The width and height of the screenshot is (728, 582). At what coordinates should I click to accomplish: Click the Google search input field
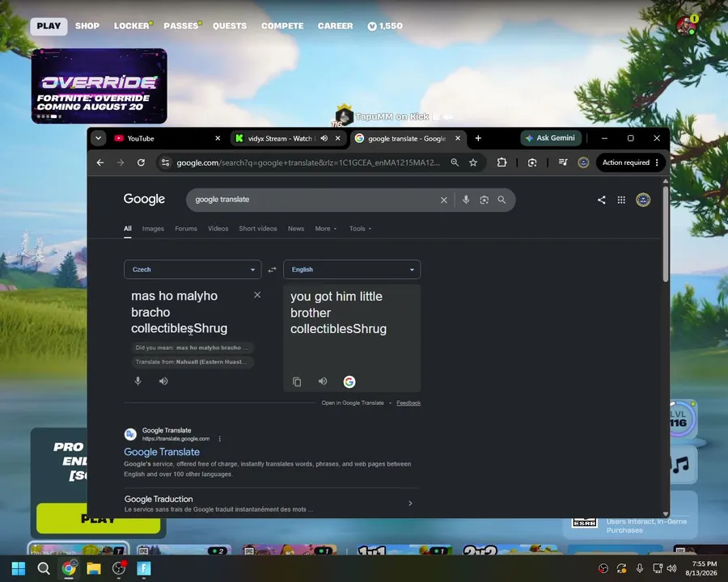pos(315,200)
